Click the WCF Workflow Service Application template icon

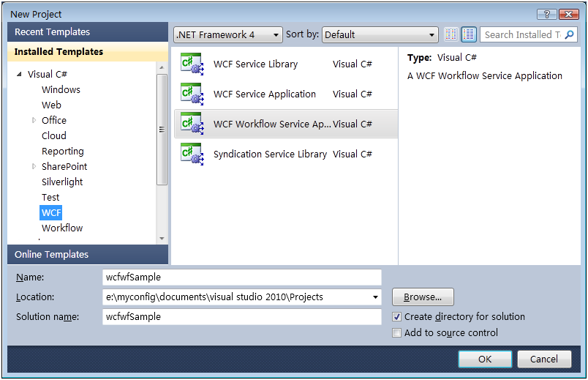pyautogui.click(x=192, y=124)
